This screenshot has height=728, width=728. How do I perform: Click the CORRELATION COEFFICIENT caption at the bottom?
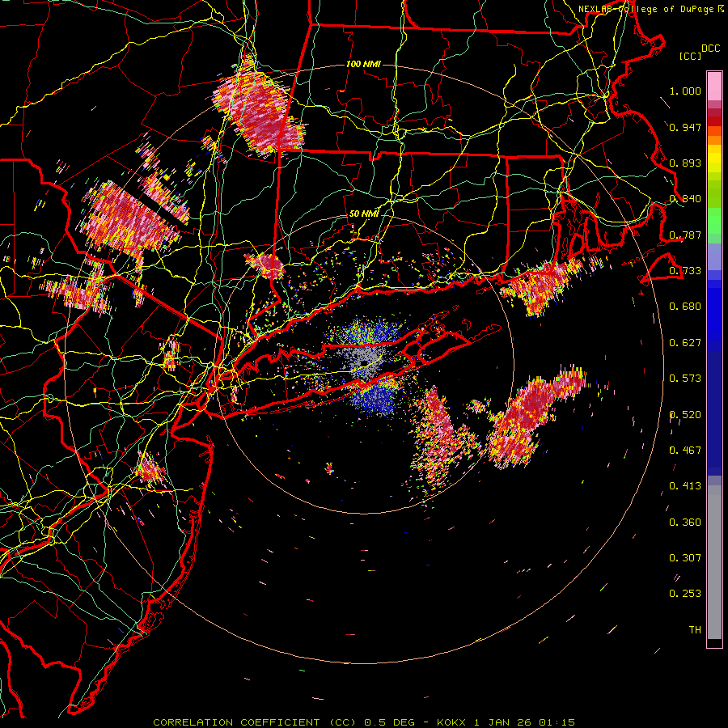point(364,722)
